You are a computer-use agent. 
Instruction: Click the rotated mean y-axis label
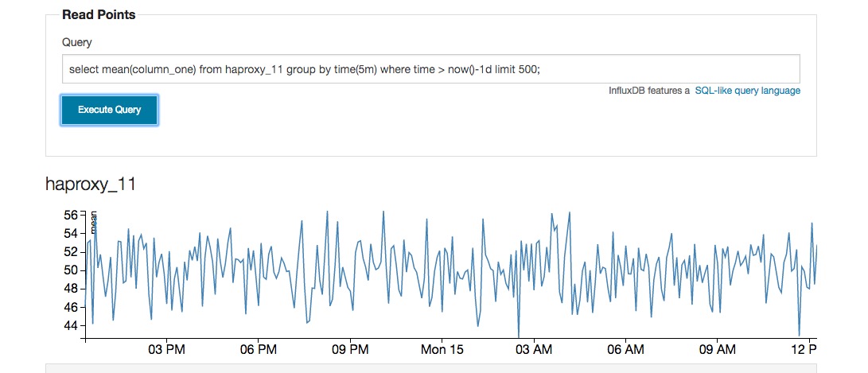pos(94,221)
